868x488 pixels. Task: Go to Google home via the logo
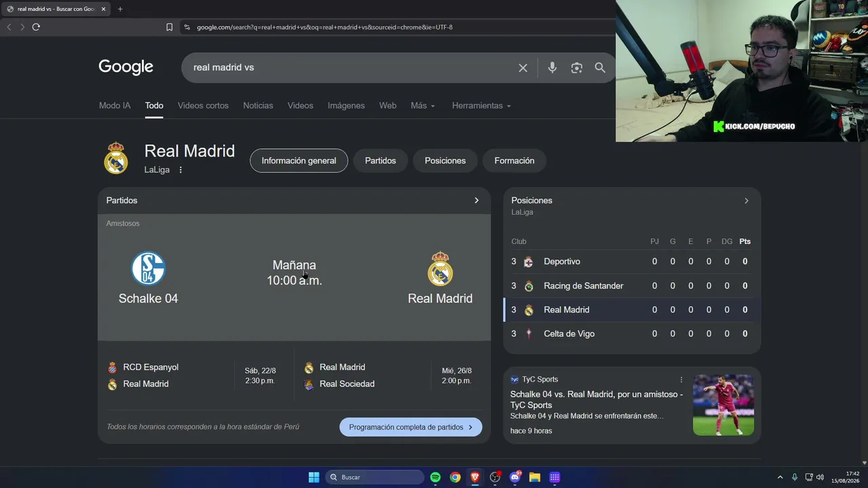click(126, 67)
